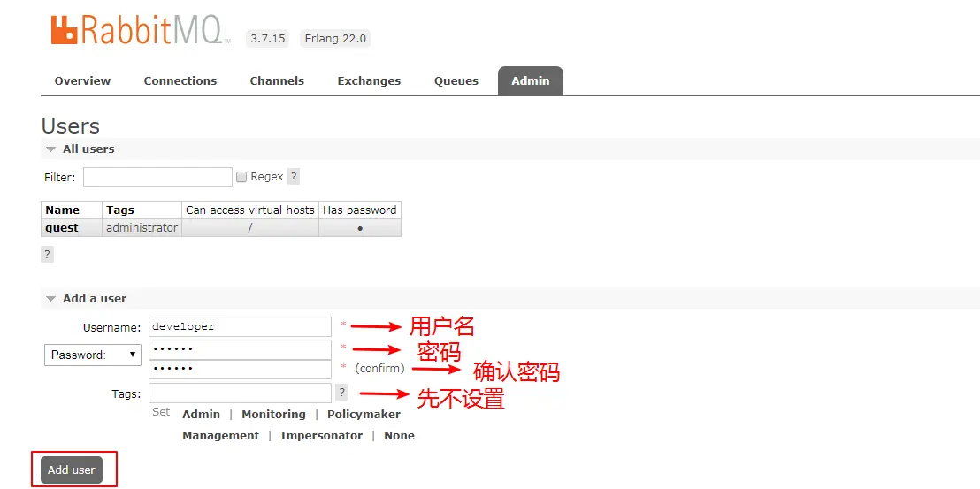Open the Password type dropdown
This screenshot has height=489, width=980.
click(93, 355)
